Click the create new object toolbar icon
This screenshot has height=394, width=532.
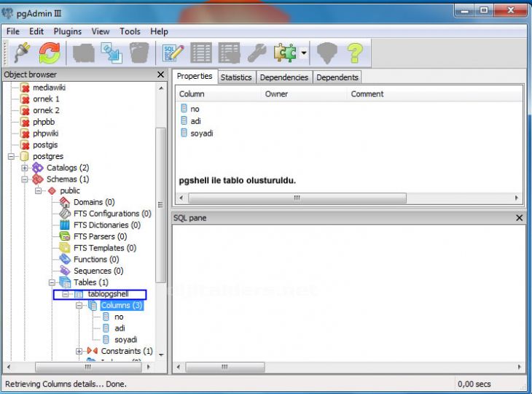pyautogui.click(x=112, y=53)
